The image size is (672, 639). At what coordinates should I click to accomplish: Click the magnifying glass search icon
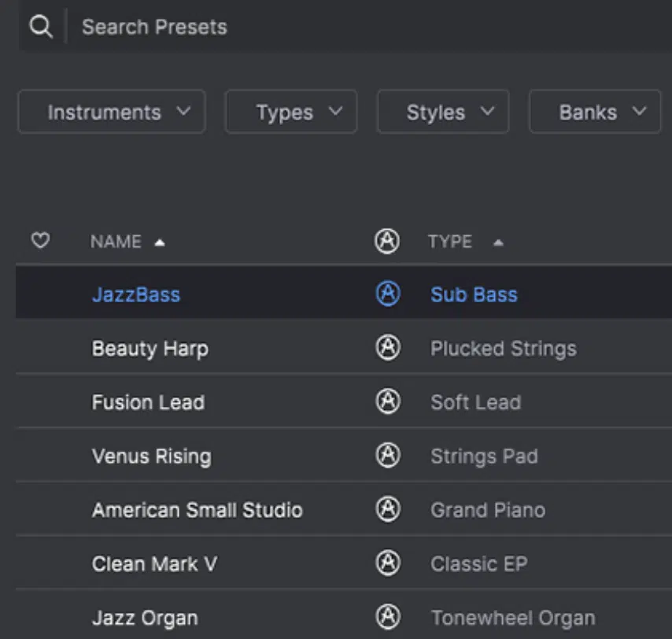tap(41, 27)
